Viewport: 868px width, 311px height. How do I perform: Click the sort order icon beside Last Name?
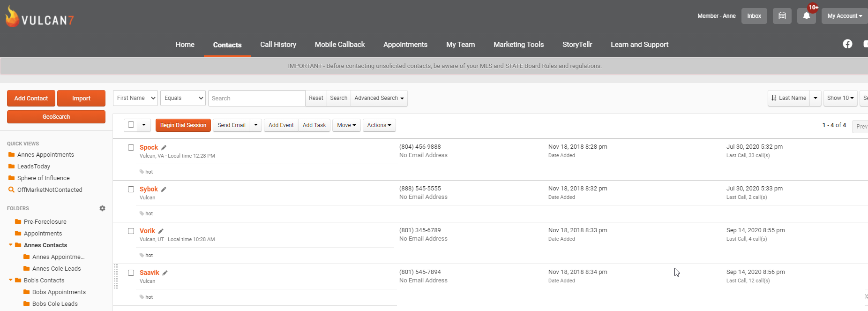(774, 98)
